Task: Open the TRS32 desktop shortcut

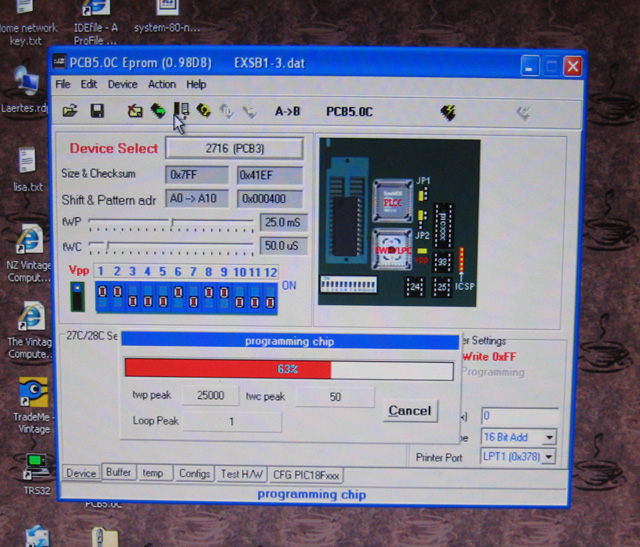Action: pos(36,474)
